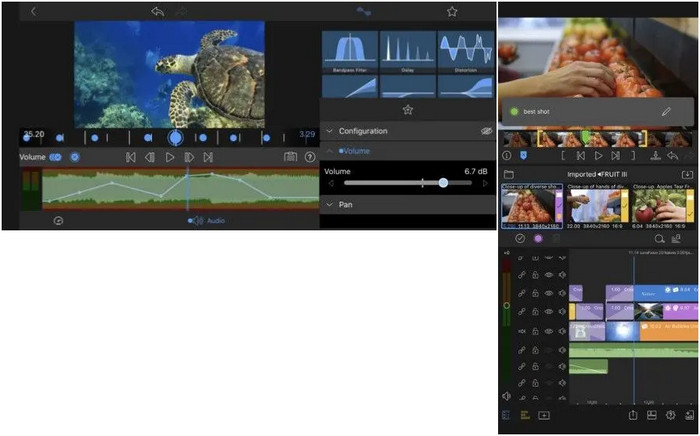Step back one frame in audio editor

150,157
